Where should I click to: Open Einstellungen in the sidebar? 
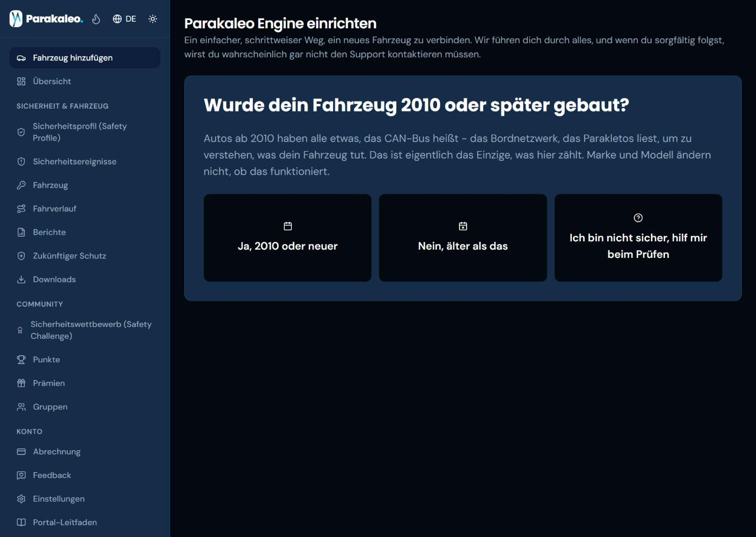84,499
